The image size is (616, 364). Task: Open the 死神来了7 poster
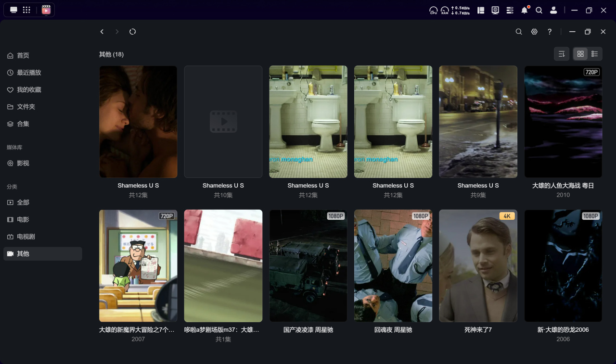[478, 266]
